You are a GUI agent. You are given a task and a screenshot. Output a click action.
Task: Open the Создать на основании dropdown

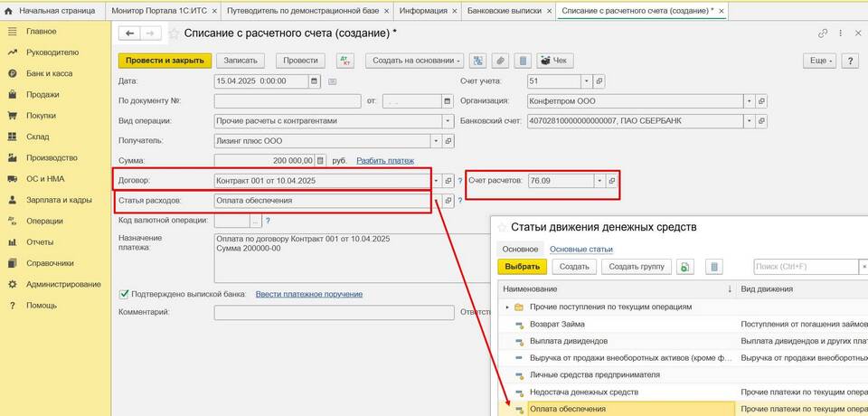pos(414,61)
